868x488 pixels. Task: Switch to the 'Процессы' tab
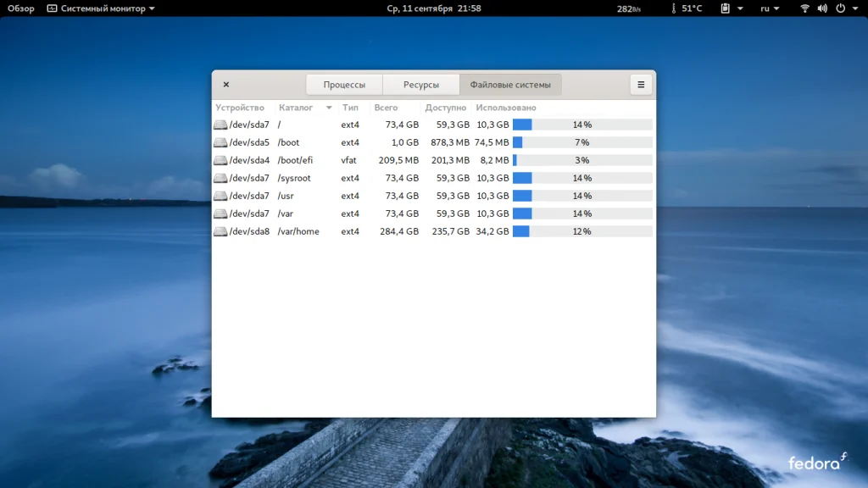(344, 85)
